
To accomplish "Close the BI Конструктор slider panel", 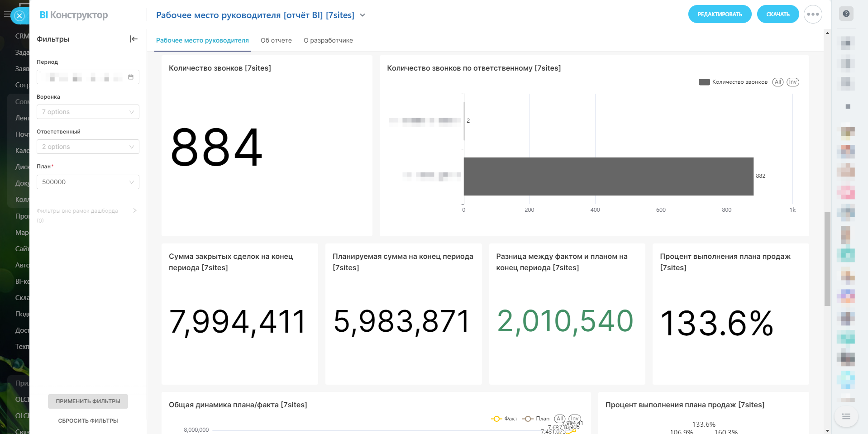I will pos(19,16).
